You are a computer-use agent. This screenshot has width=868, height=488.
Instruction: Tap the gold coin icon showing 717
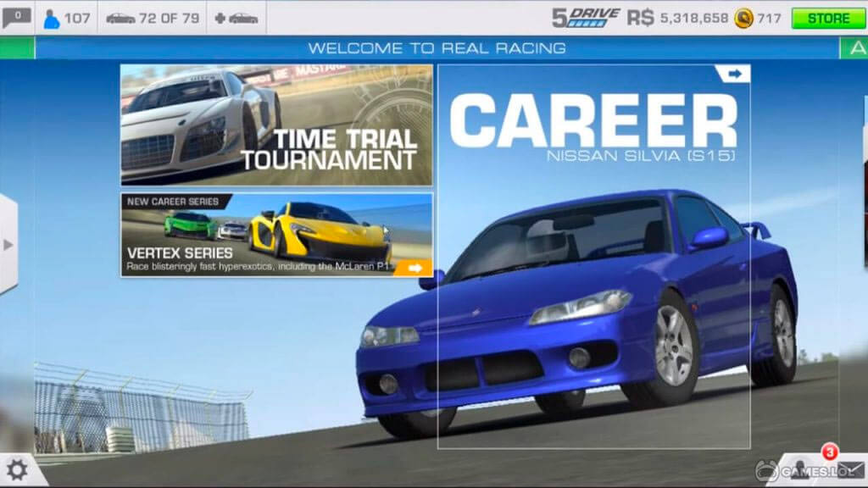click(744, 19)
